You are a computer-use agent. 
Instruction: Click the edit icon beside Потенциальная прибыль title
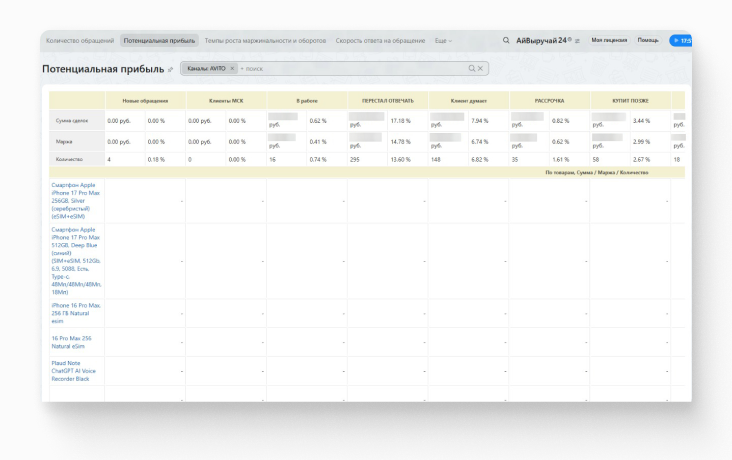171,70
